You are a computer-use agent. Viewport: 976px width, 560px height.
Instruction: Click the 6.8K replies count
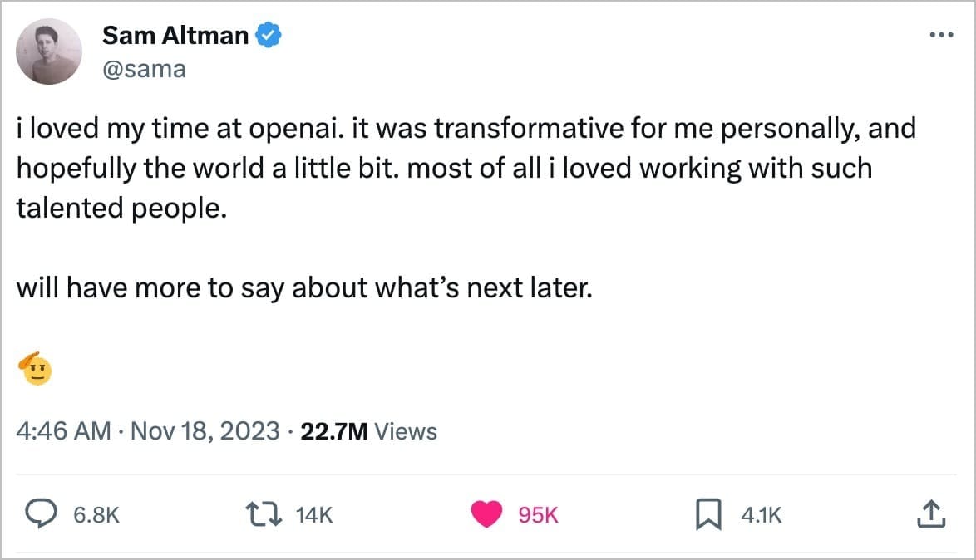pyautogui.click(x=96, y=515)
